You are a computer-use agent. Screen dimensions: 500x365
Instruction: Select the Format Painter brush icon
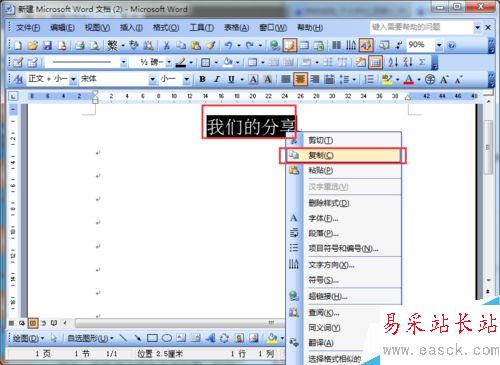(x=211, y=45)
